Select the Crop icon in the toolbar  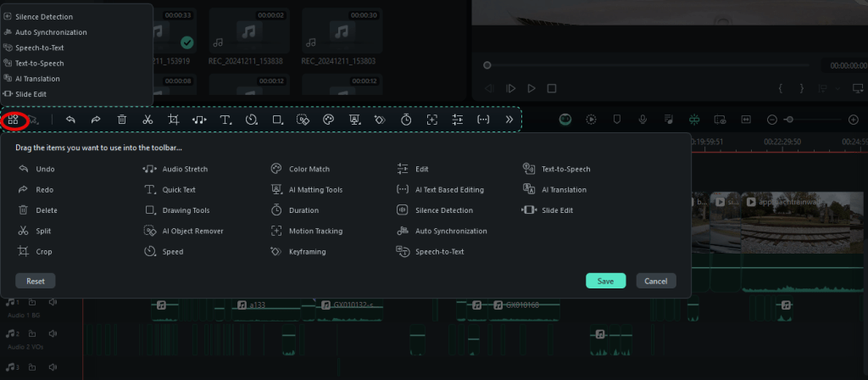[174, 120]
